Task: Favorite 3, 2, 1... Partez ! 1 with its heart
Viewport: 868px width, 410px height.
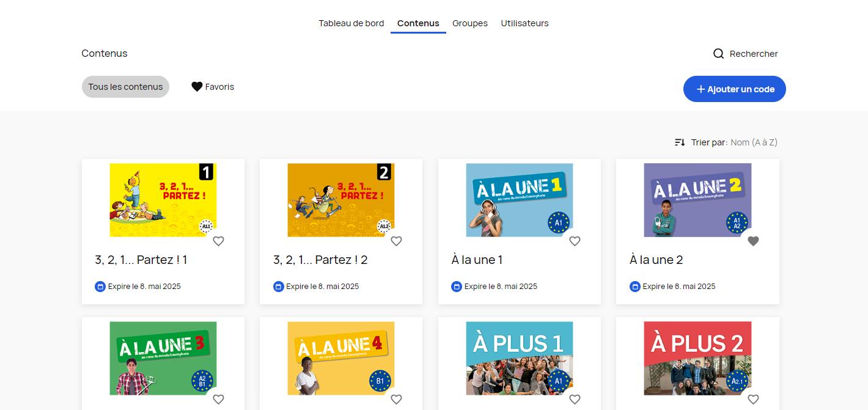Action: point(218,241)
